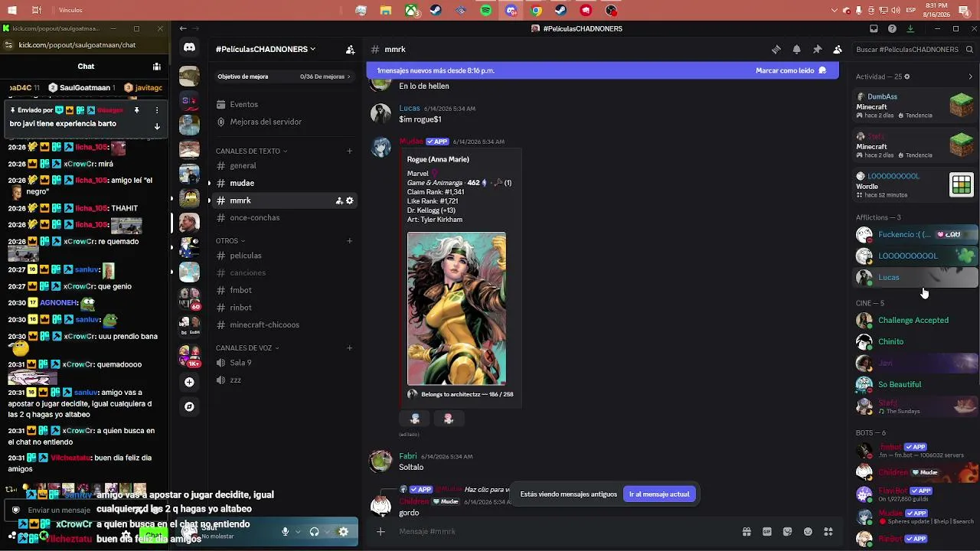Collapse the CANALES DE TEXTO category
The width and height of the screenshot is (980, 551).
point(251,152)
